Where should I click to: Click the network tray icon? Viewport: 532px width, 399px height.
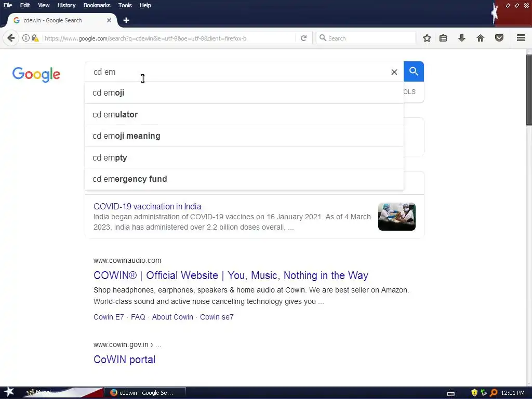point(484,393)
